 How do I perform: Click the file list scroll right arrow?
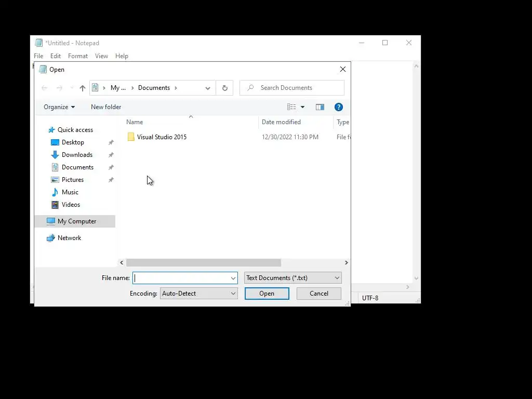pos(346,262)
